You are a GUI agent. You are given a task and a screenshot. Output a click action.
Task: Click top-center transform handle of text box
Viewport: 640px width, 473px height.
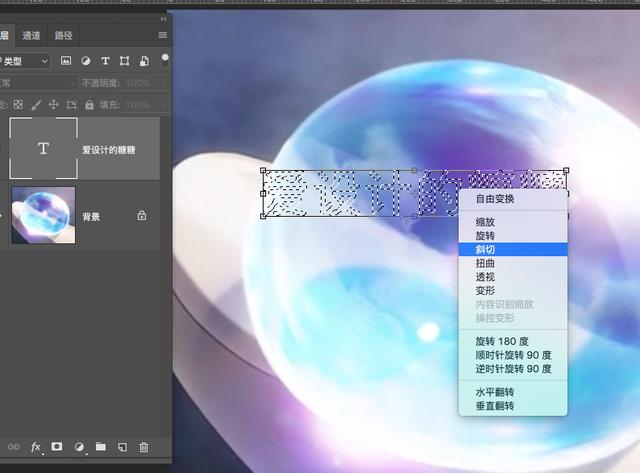pos(415,170)
